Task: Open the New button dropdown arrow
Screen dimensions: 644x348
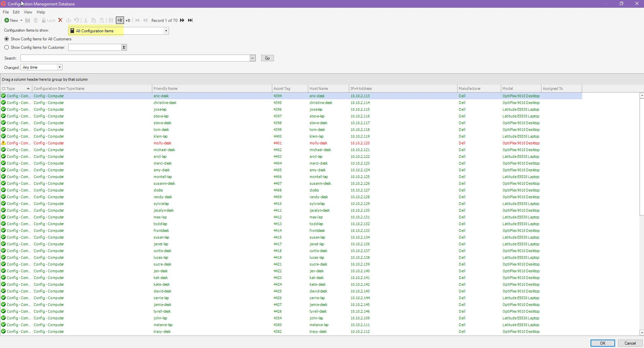Action: (x=21, y=21)
